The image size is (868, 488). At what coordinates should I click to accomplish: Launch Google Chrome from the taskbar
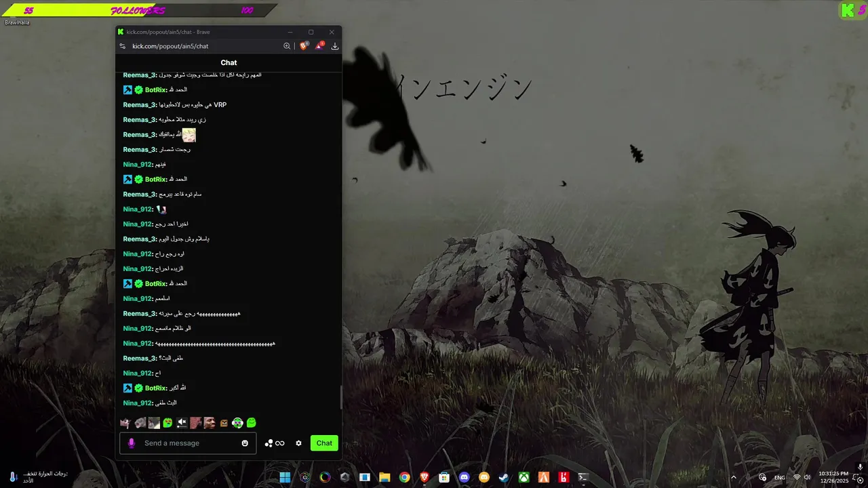[x=404, y=477]
